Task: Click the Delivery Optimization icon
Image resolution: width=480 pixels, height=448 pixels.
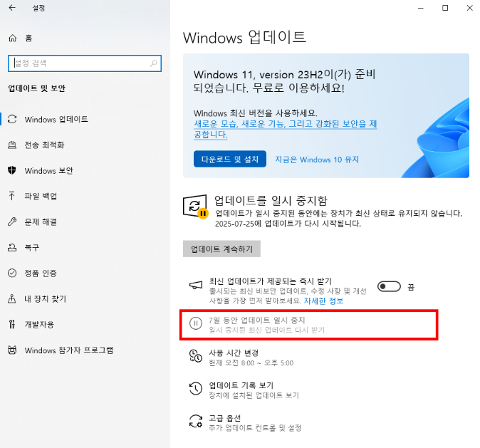Action: (x=12, y=145)
